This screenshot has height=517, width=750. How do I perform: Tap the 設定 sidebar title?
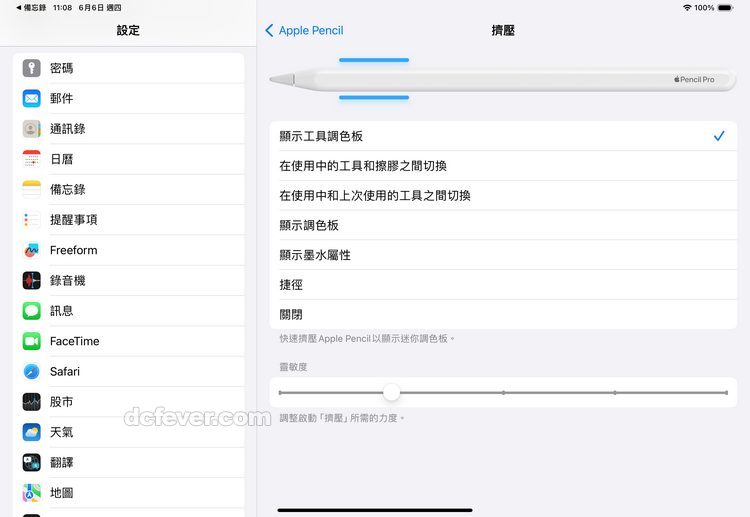pyautogui.click(x=128, y=31)
